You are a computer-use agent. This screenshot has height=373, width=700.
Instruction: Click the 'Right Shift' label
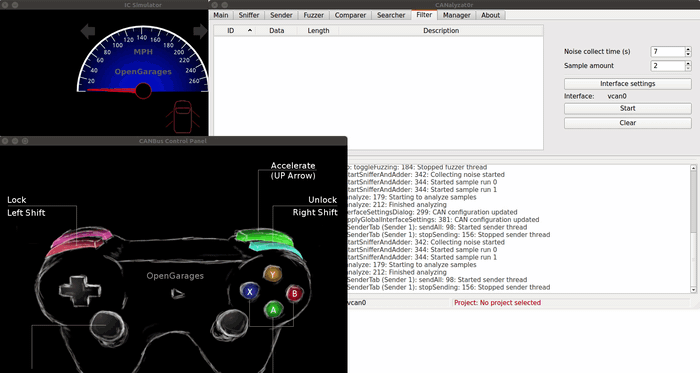pos(315,212)
